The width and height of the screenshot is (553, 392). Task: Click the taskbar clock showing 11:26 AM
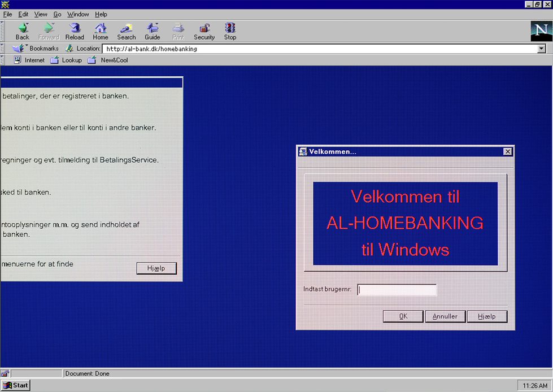tap(535, 386)
